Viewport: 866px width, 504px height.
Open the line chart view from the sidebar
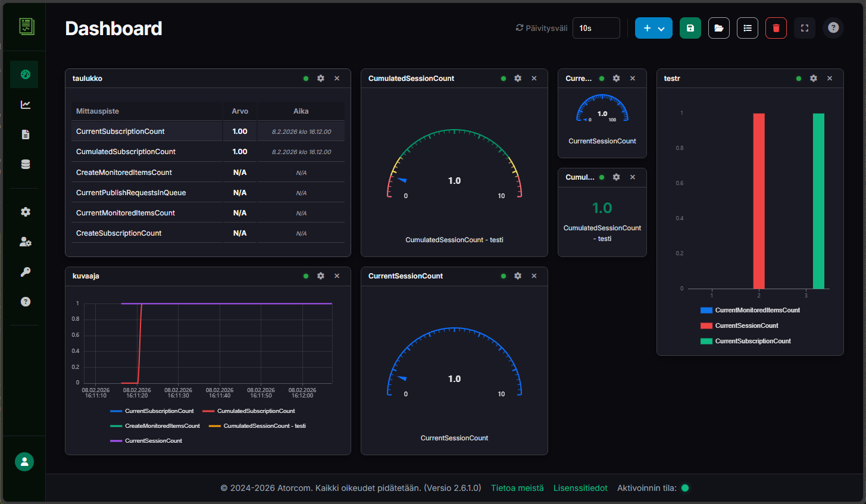point(24,104)
